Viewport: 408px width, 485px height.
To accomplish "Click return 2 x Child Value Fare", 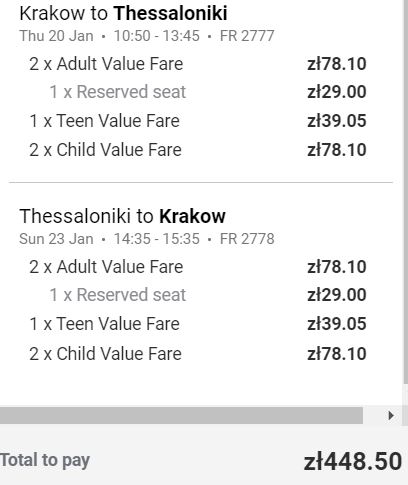I will click(x=105, y=354).
